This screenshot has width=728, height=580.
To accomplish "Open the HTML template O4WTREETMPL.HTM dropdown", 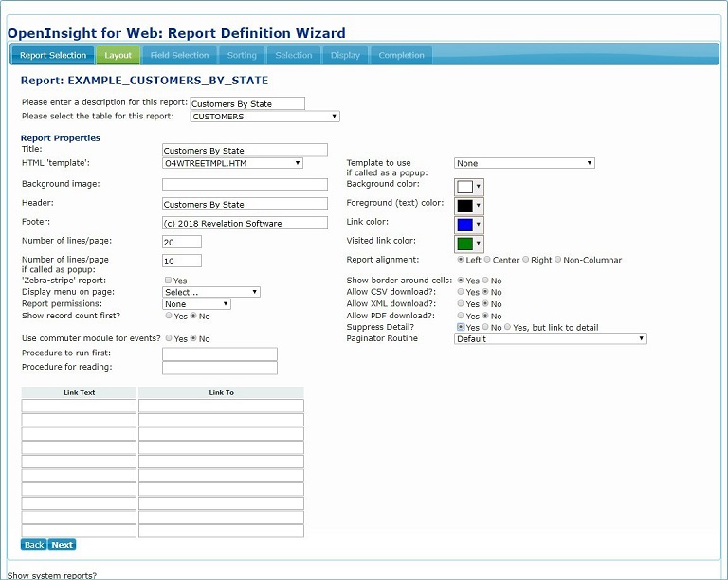I will (232, 163).
